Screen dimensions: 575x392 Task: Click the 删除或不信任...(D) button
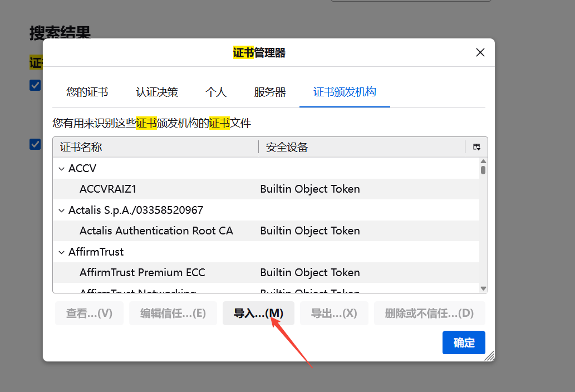429,313
